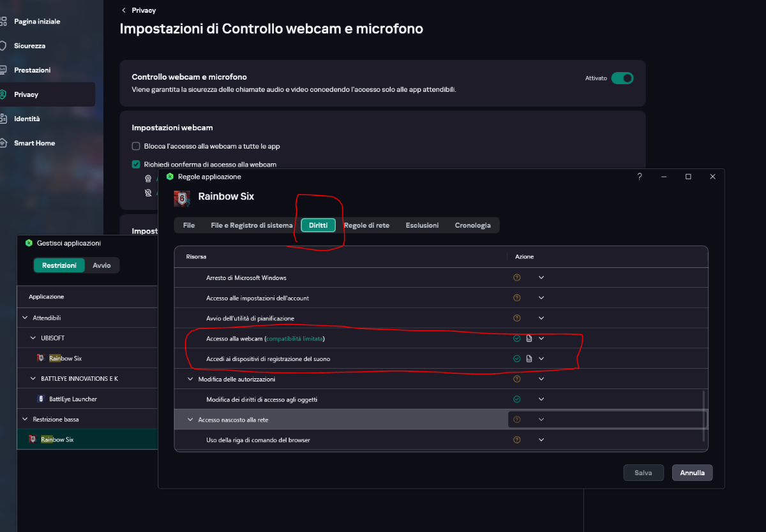Collapse the UBISOFT tree group

click(34, 337)
